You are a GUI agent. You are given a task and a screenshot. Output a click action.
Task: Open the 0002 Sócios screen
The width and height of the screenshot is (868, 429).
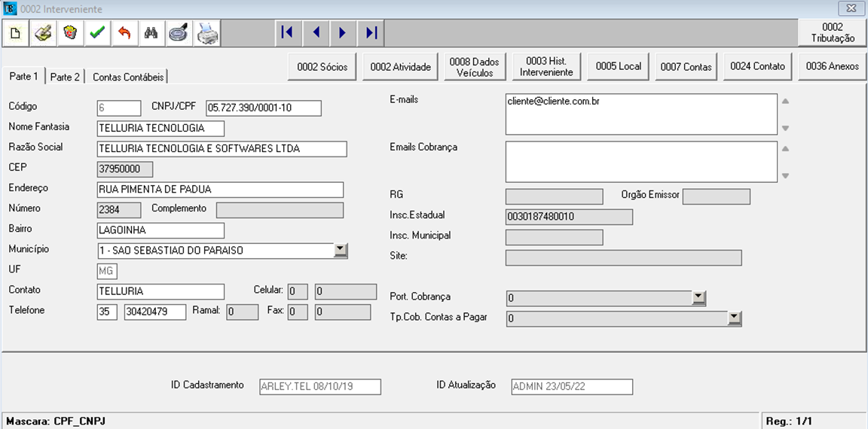322,67
